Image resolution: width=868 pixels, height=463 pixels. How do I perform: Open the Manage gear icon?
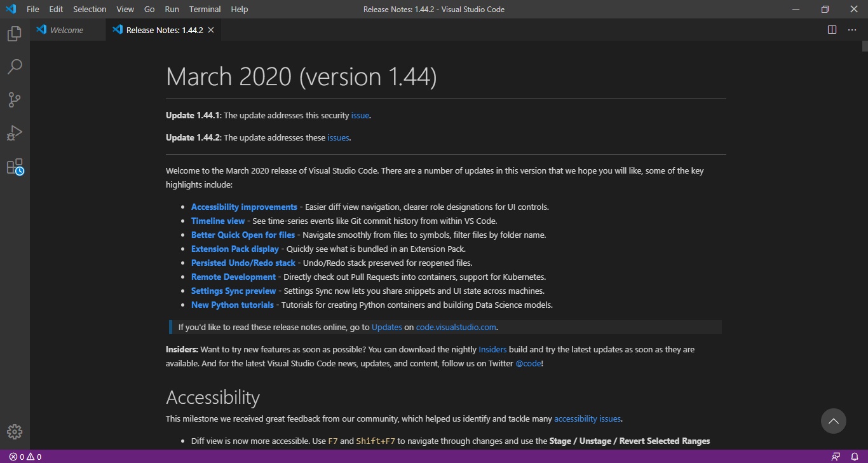click(15, 432)
